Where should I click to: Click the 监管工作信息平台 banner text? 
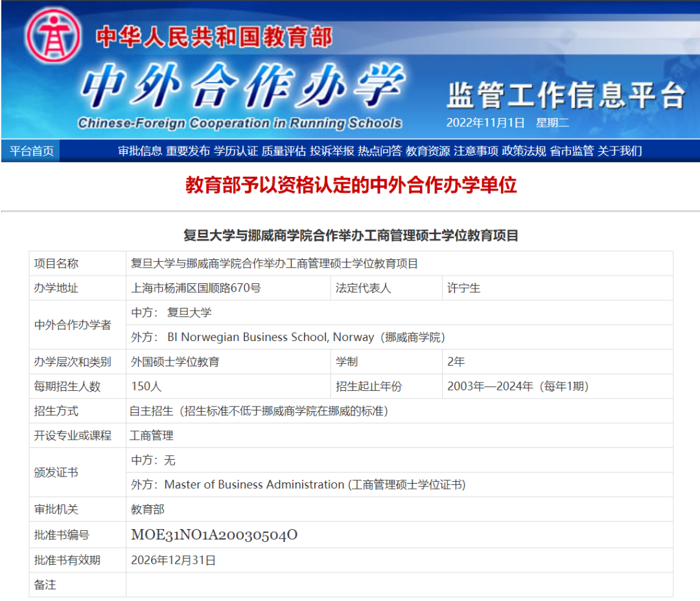(566, 95)
